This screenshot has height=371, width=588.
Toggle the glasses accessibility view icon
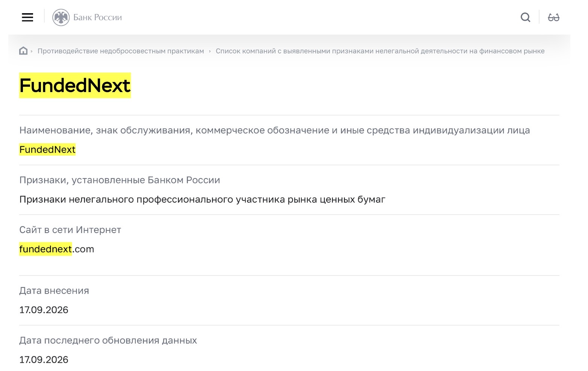(553, 17)
